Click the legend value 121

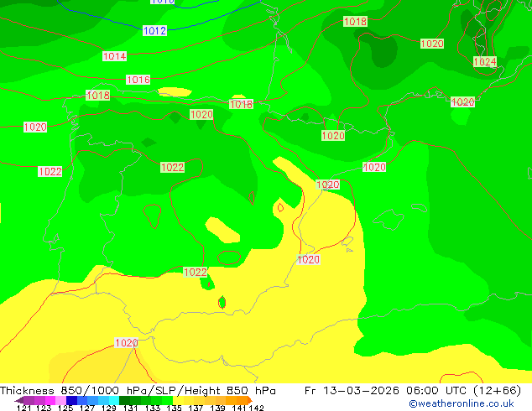click(23, 408)
